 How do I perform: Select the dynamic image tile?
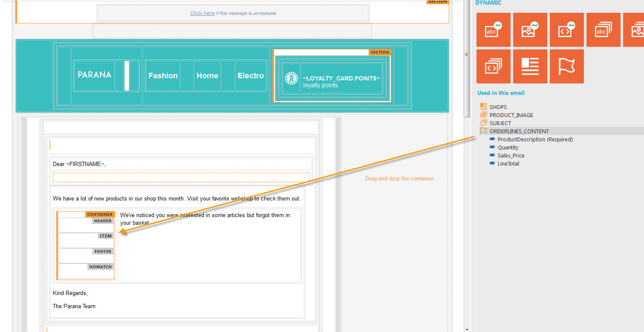point(530,30)
